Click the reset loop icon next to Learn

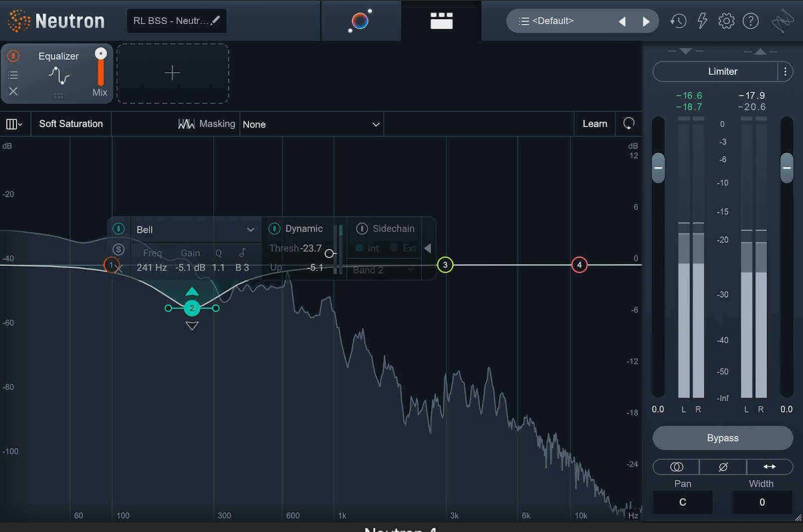[x=629, y=123]
